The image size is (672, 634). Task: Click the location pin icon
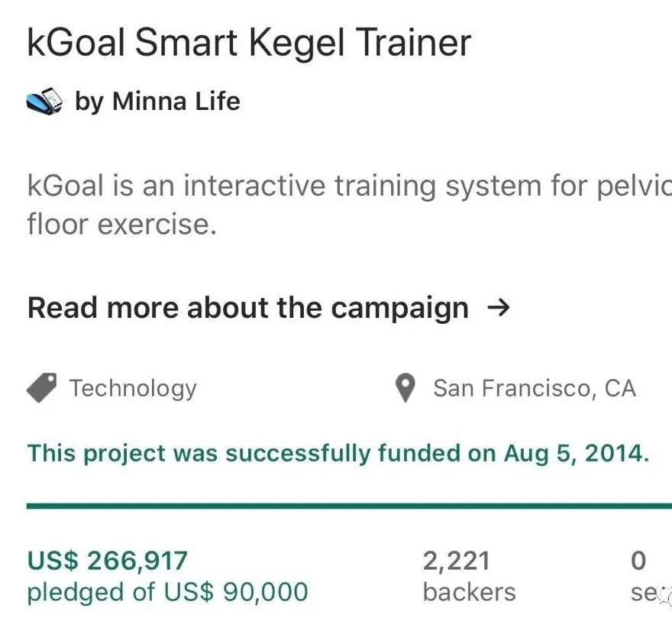[x=405, y=388]
